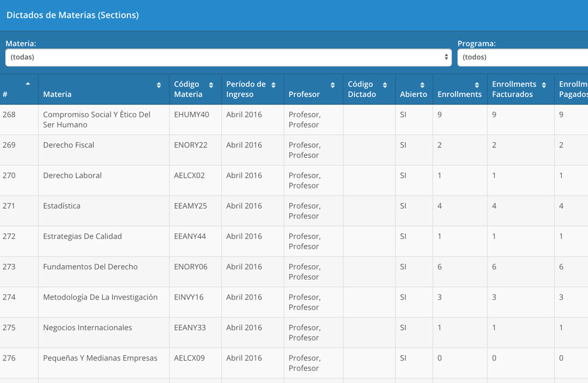Click 'Pequeñas Y Medianas Empresas' cell

click(x=100, y=358)
